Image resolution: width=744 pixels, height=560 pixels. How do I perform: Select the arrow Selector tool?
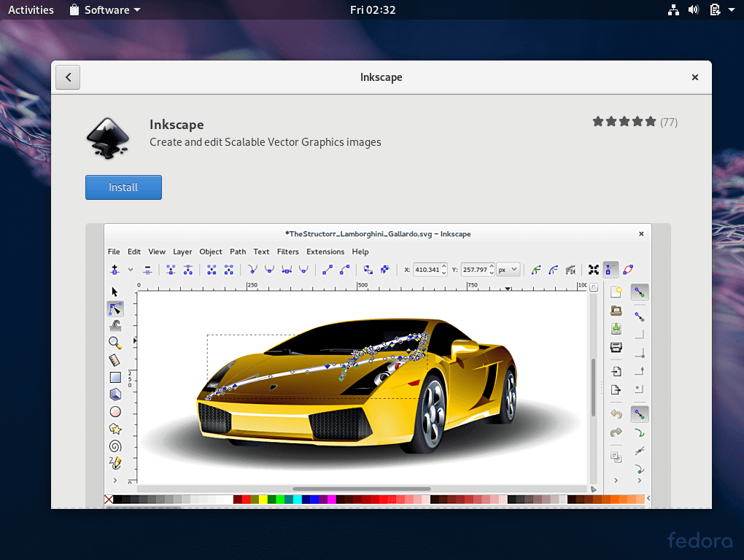coord(115,292)
